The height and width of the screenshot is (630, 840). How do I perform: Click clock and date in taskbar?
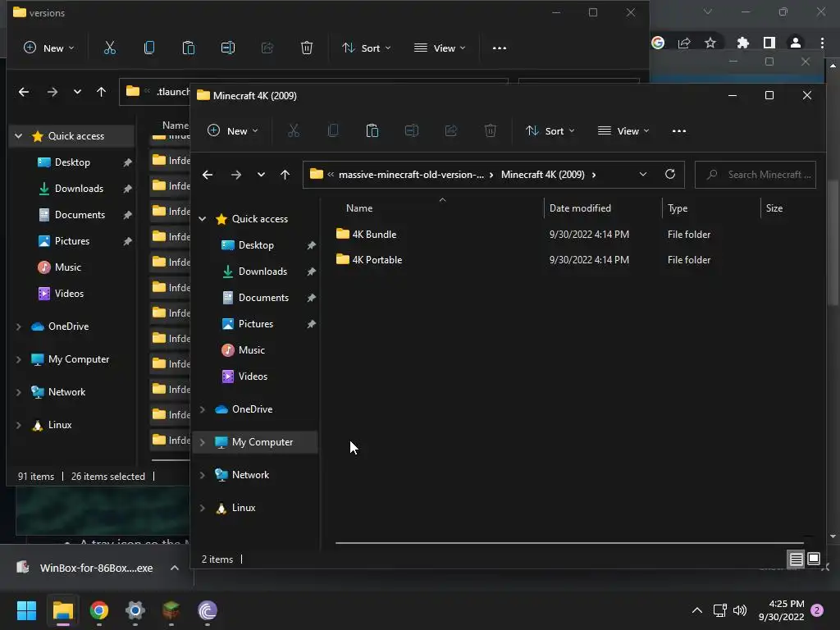point(781,610)
